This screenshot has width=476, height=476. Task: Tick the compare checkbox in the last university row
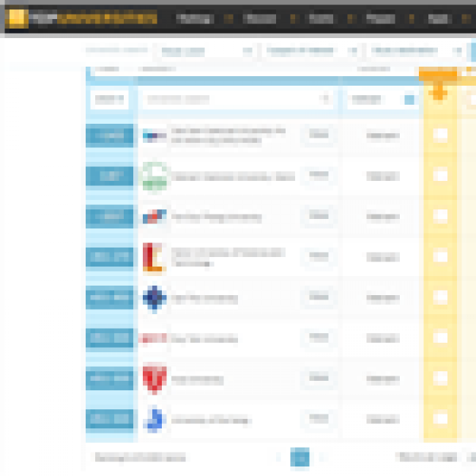click(x=440, y=419)
